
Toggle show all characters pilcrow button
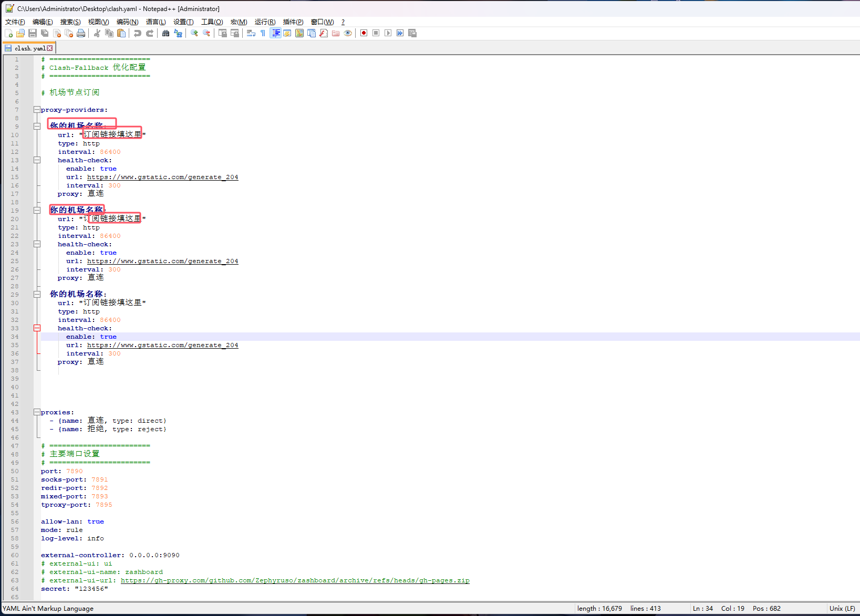point(263,33)
